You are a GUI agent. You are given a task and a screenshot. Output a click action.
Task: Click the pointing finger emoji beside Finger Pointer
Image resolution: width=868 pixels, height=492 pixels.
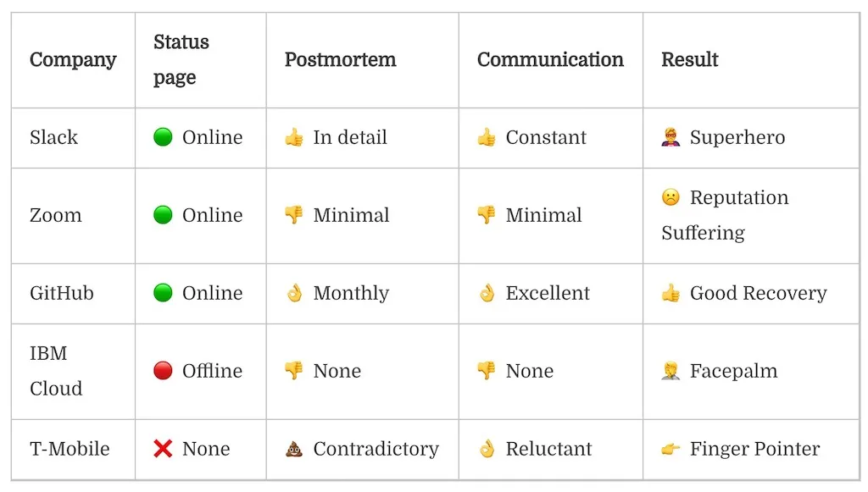pos(670,449)
